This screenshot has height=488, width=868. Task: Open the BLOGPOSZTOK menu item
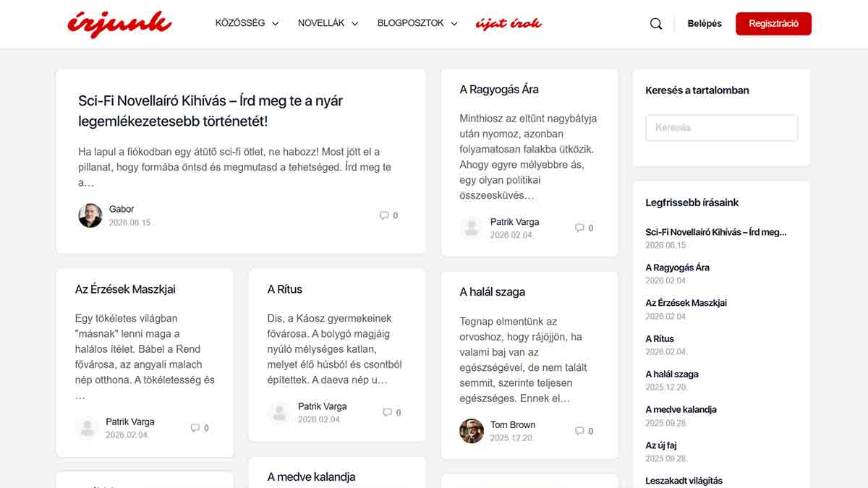pyautogui.click(x=411, y=23)
